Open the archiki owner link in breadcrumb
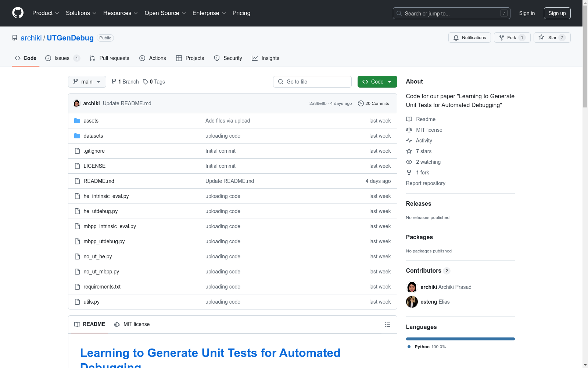The width and height of the screenshot is (588, 368). point(31,38)
